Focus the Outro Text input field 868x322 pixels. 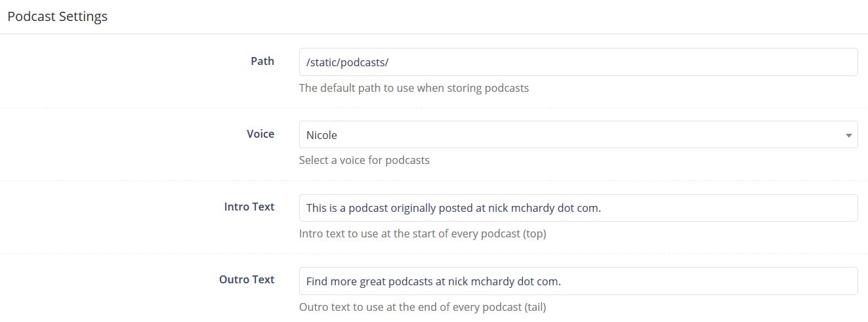(x=578, y=281)
